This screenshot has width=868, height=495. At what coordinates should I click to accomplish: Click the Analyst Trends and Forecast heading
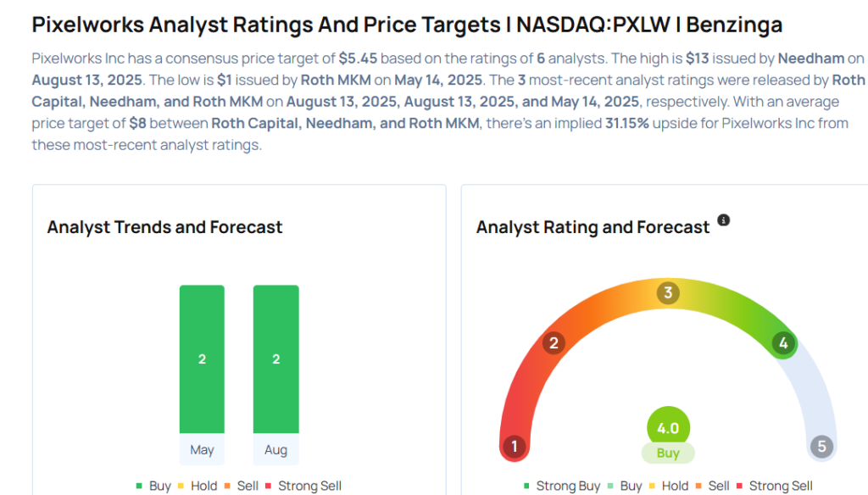point(164,227)
